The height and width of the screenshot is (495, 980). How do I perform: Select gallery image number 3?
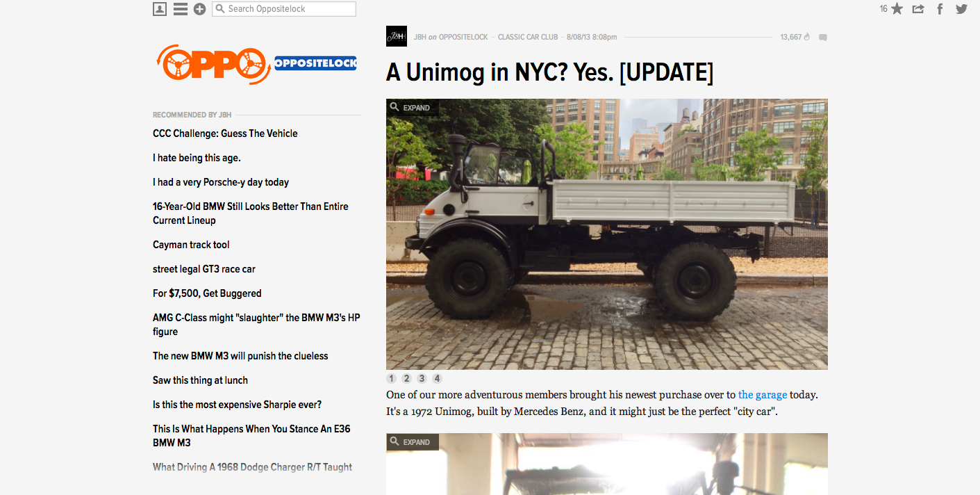pos(422,379)
